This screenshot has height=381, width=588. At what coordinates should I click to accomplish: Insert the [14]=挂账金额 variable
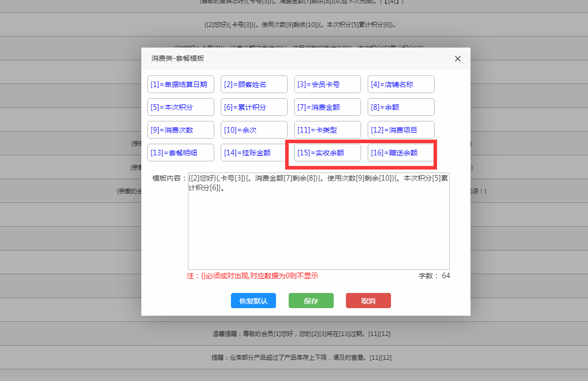[254, 153]
